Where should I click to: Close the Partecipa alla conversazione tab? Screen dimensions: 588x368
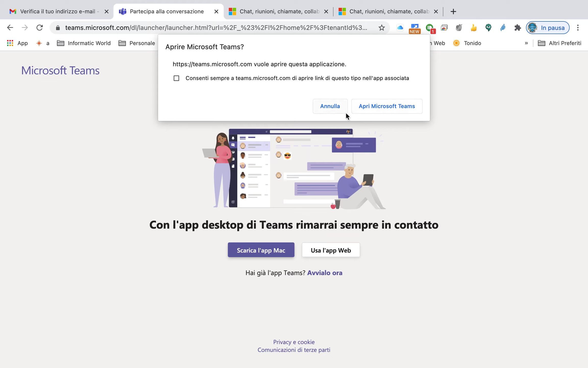(216, 11)
